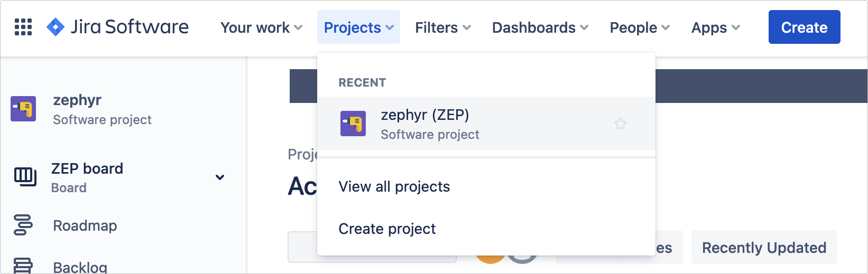Open the Apps dropdown
The image size is (868, 274).
pos(715,27)
